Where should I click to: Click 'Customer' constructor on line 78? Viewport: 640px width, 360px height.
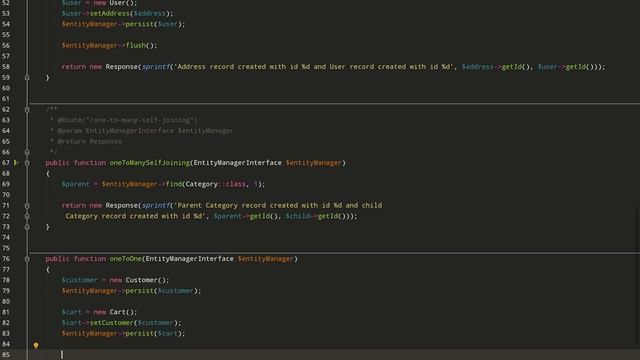click(x=141, y=280)
